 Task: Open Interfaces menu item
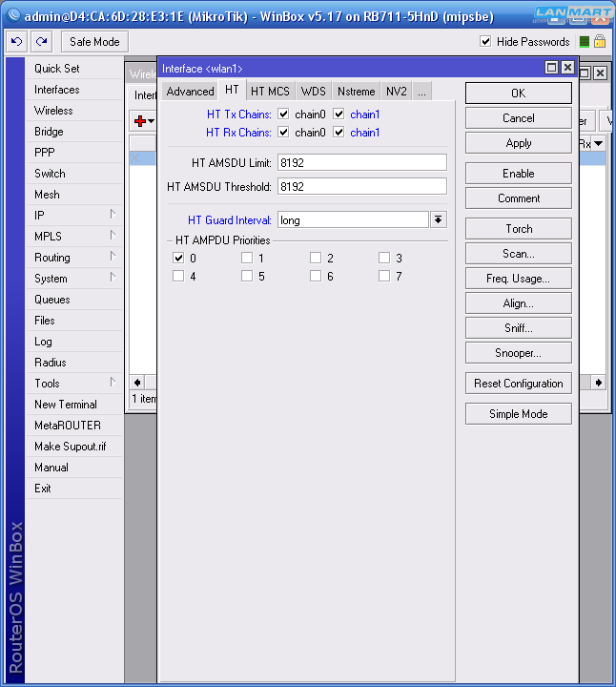(x=74, y=90)
